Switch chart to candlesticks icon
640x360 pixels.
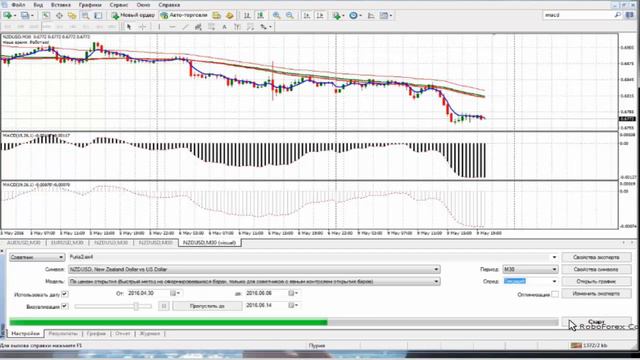260,15
